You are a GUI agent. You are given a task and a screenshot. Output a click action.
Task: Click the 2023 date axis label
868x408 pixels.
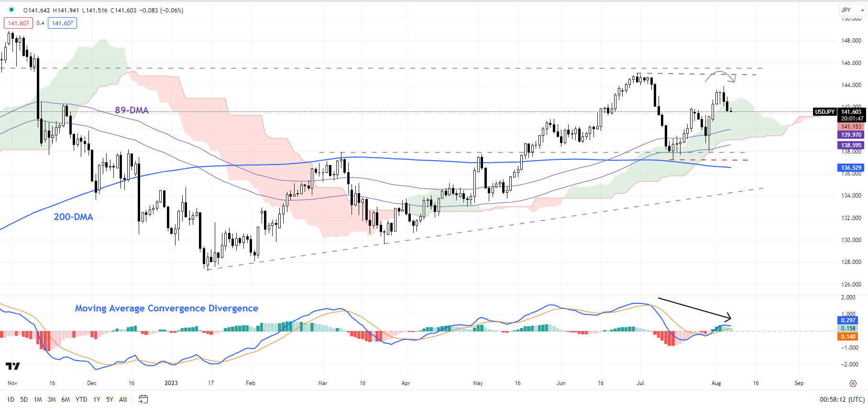click(171, 383)
